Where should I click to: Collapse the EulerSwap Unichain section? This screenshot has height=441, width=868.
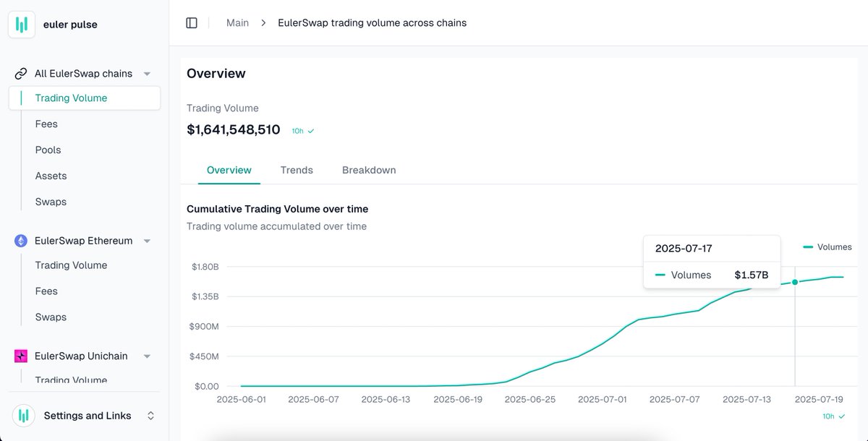click(x=147, y=356)
